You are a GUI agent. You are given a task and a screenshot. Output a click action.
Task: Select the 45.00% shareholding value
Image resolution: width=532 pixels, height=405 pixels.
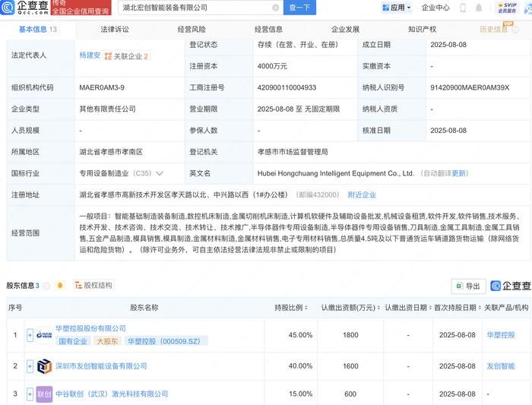click(x=300, y=335)
